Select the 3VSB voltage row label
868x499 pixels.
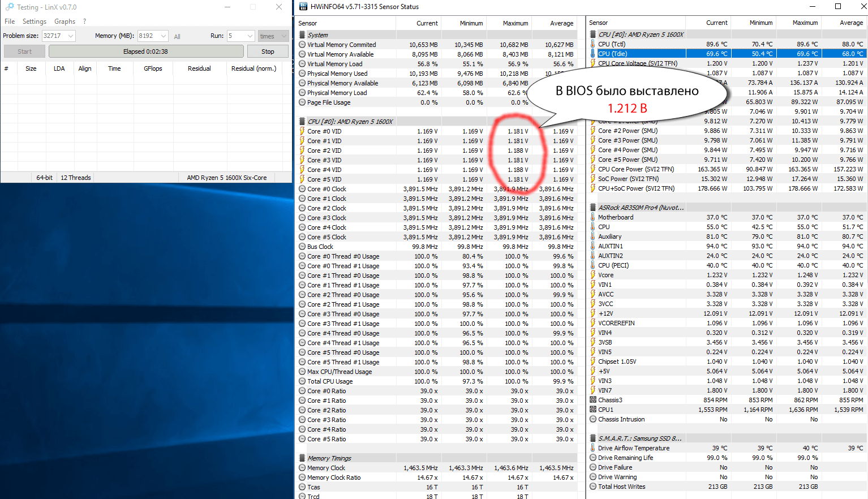click(x=605, y=342)
